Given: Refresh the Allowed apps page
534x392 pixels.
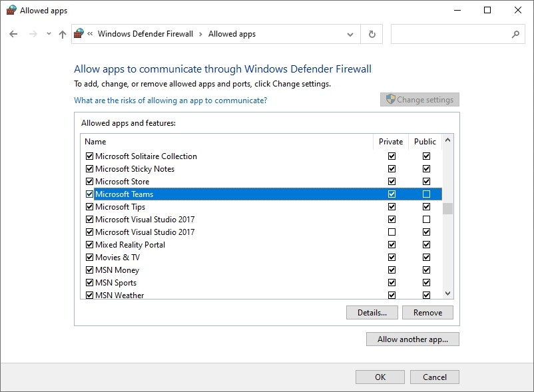Looking at the screenshot, I should coord(372,34).
